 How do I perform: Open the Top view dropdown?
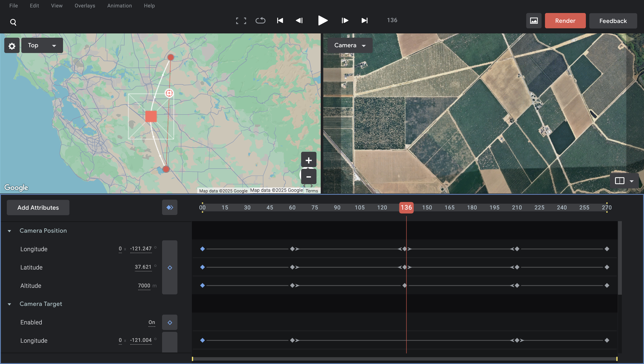pyautogui.click(x=42, y=46)
